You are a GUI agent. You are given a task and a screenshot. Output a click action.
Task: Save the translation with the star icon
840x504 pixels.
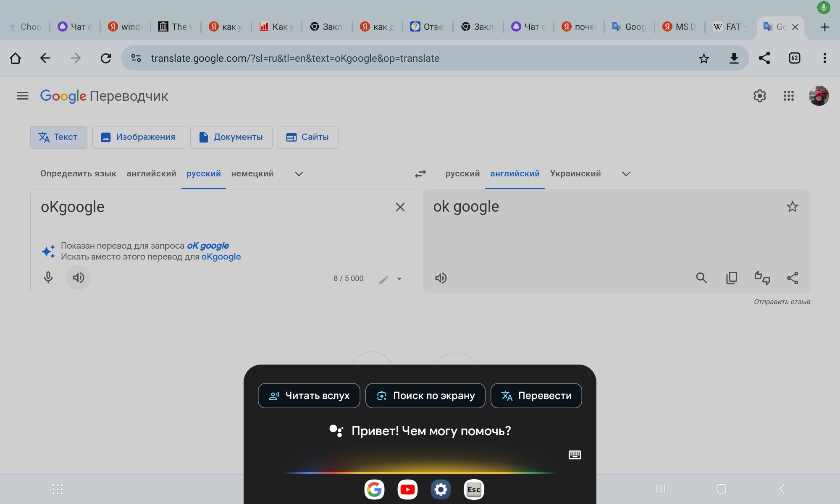pos(793,207)
